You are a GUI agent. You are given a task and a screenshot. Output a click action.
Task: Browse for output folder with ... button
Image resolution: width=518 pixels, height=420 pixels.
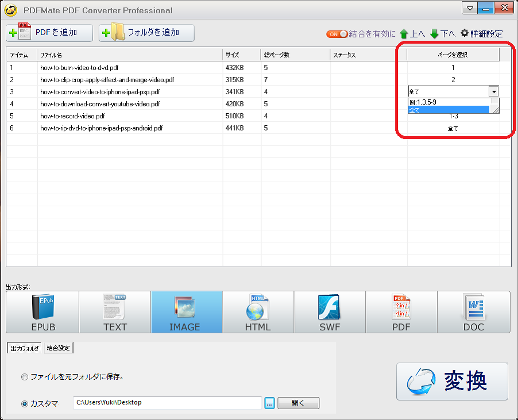269,403
